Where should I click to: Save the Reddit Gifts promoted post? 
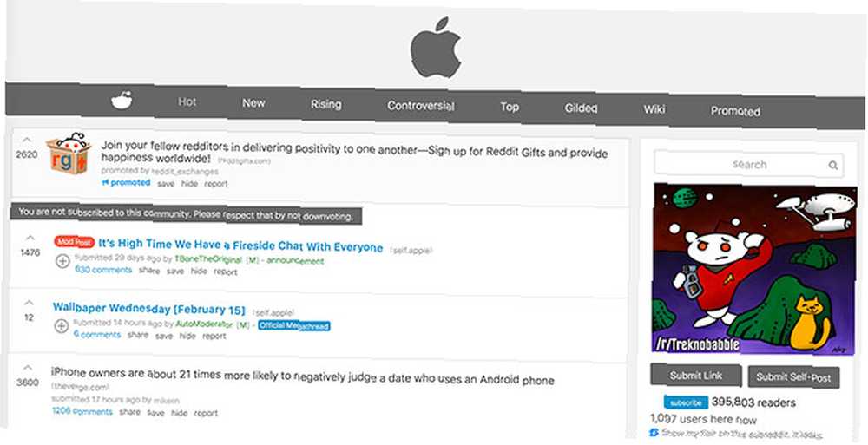tap(166, 184)
